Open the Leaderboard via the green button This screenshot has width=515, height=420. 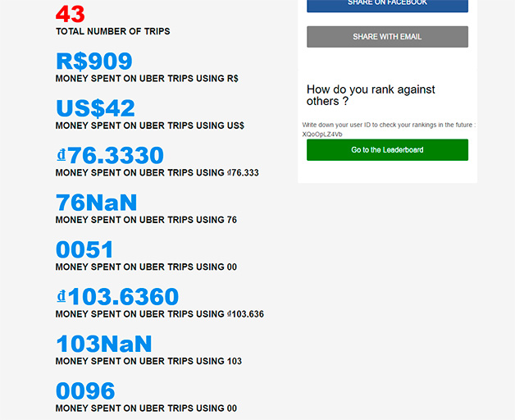pos(387,150)
